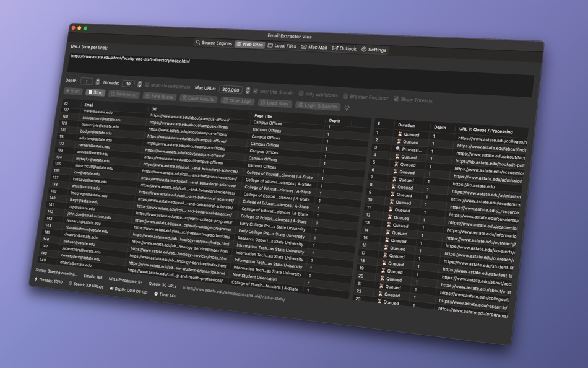Switch to the Outlook tab
The height and width of the screenshot is (368, 588).
(345, 48)
